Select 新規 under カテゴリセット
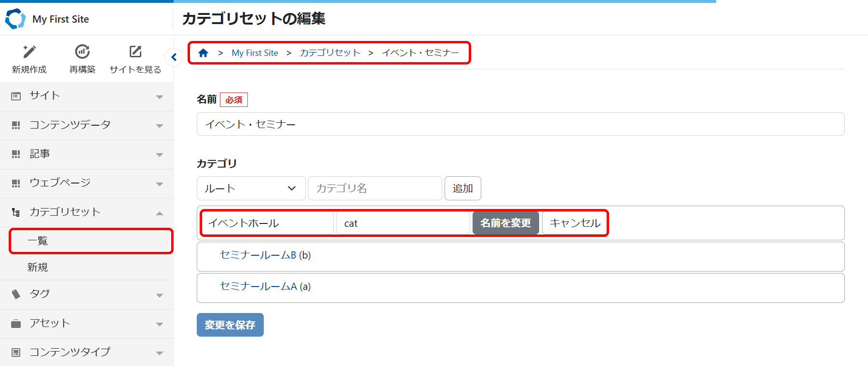This screenshot has width=868, height=366. pos(38,267)
